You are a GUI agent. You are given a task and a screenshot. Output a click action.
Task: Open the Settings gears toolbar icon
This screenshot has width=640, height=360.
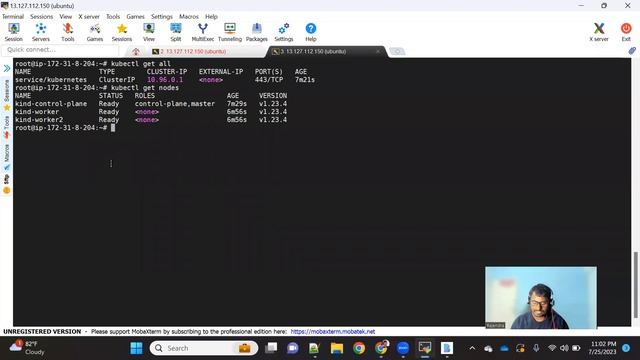284,32
